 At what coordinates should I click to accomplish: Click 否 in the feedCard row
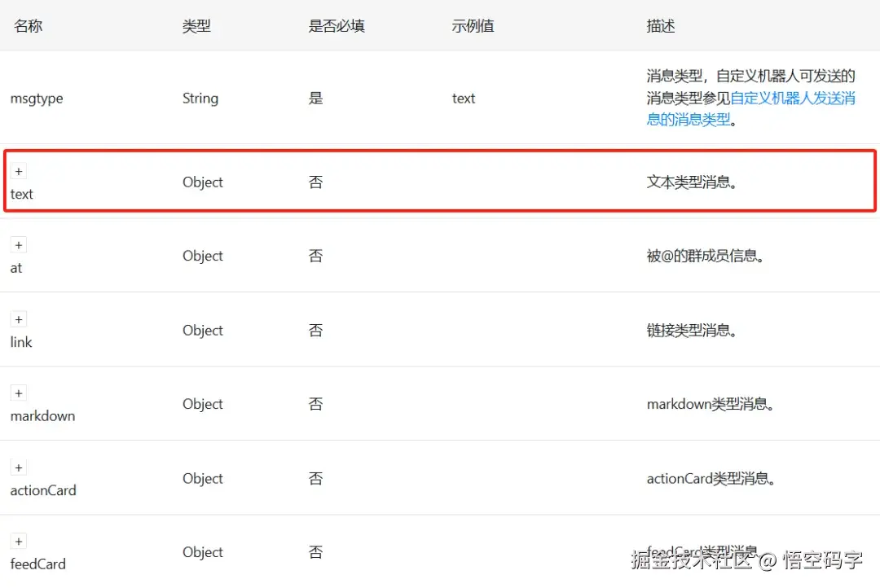(316, 552)
